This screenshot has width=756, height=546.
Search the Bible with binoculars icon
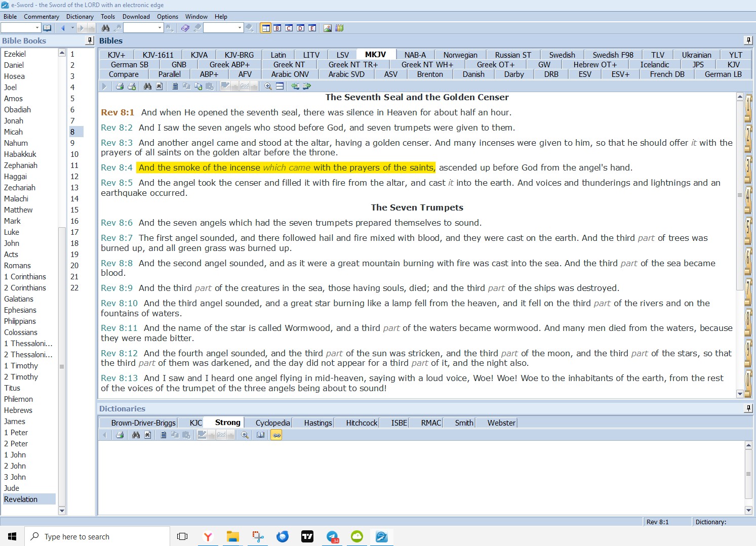[147, 87]
